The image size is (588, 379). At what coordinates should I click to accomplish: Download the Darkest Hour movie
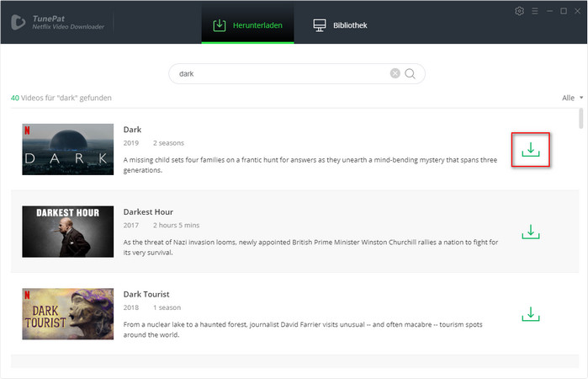530,232
